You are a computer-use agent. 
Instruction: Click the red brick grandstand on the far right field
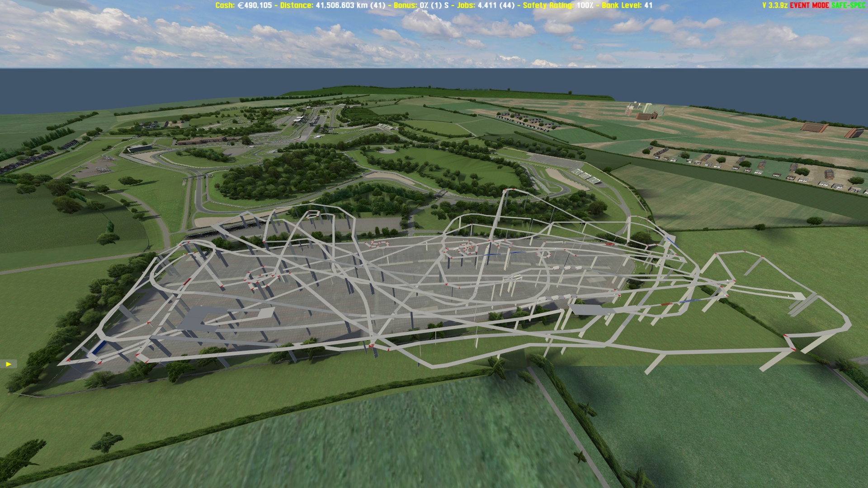[x=814, y=127]
